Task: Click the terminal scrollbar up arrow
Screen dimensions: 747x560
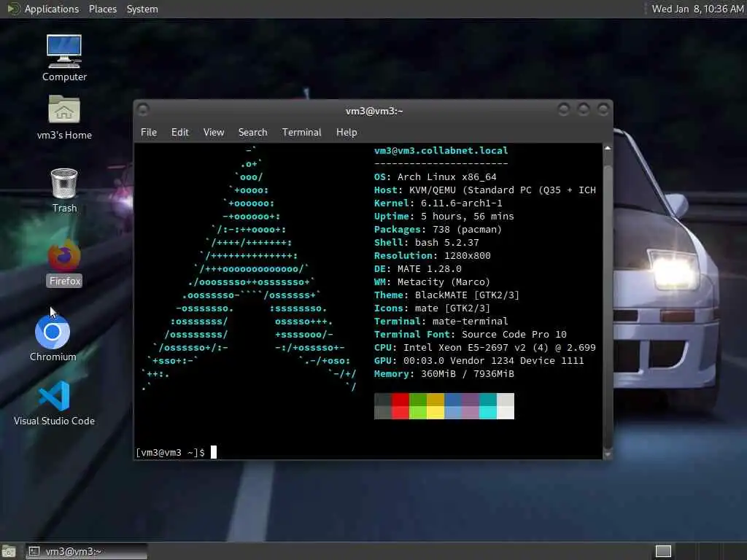Action: tap(608, 149)
